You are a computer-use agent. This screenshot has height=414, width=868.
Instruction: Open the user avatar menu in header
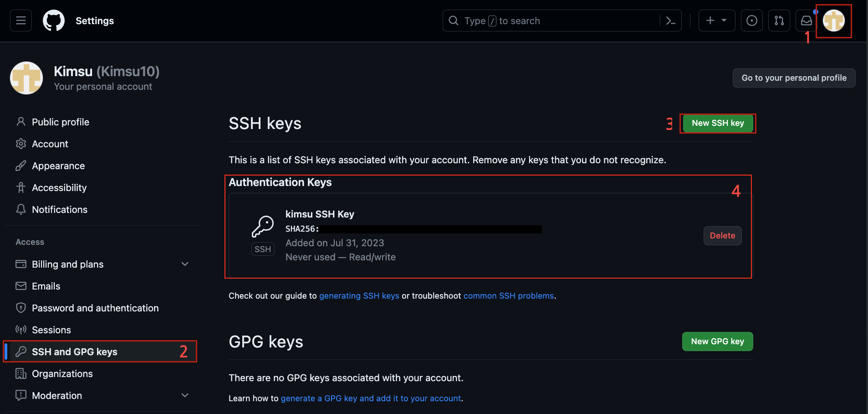pos(834,21)
